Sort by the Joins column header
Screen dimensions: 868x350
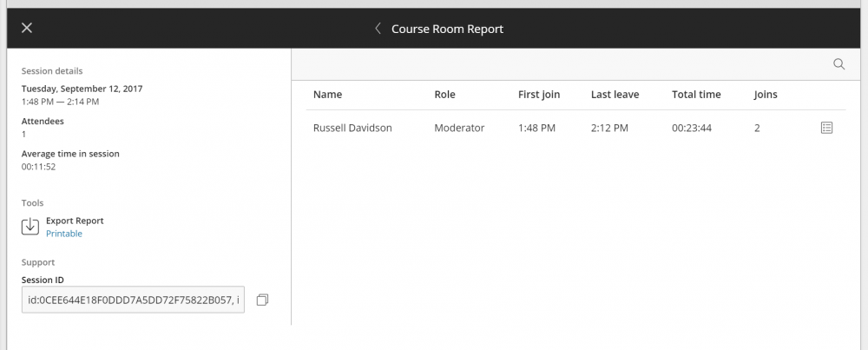[x=765, y=95]
